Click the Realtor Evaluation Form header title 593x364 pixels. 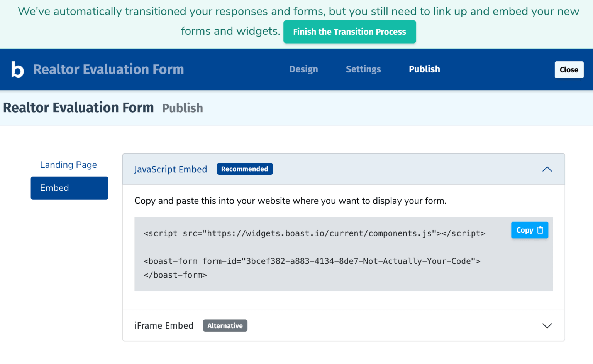tap(108, 69)
